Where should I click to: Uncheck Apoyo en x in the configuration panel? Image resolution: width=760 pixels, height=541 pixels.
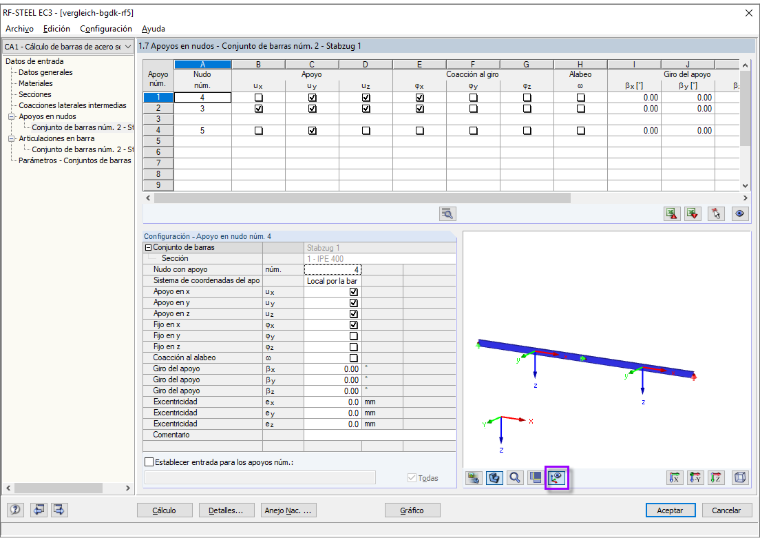click(x=354, y=292)
